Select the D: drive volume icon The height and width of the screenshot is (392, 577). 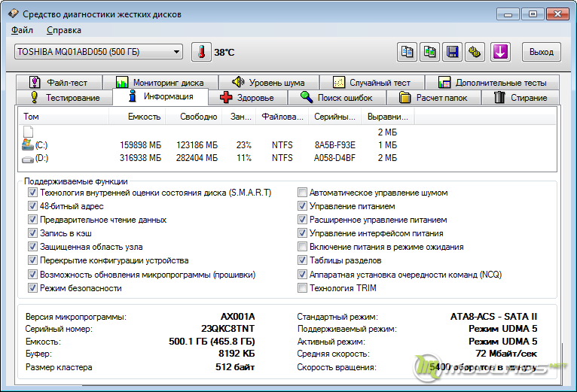(28, 159)
